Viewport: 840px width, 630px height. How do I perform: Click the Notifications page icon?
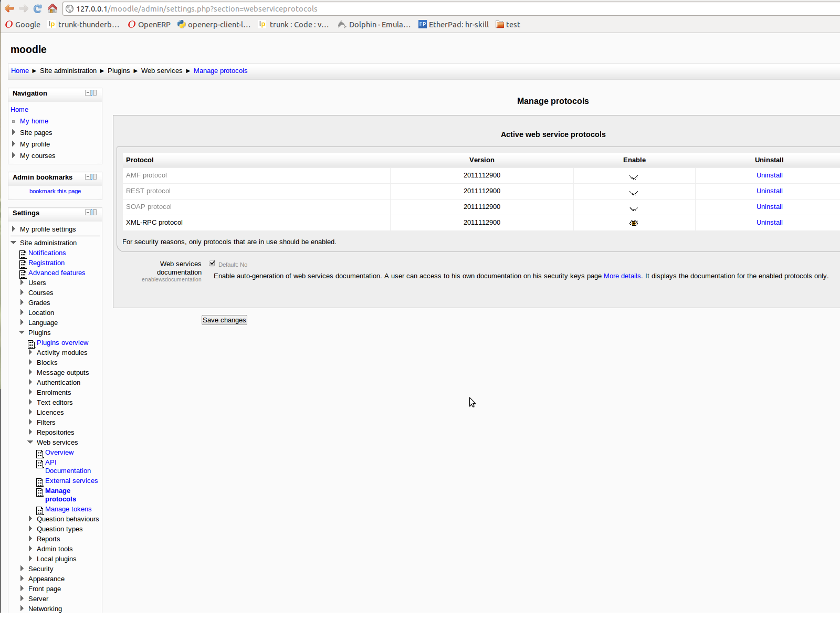tap(23, 254)
